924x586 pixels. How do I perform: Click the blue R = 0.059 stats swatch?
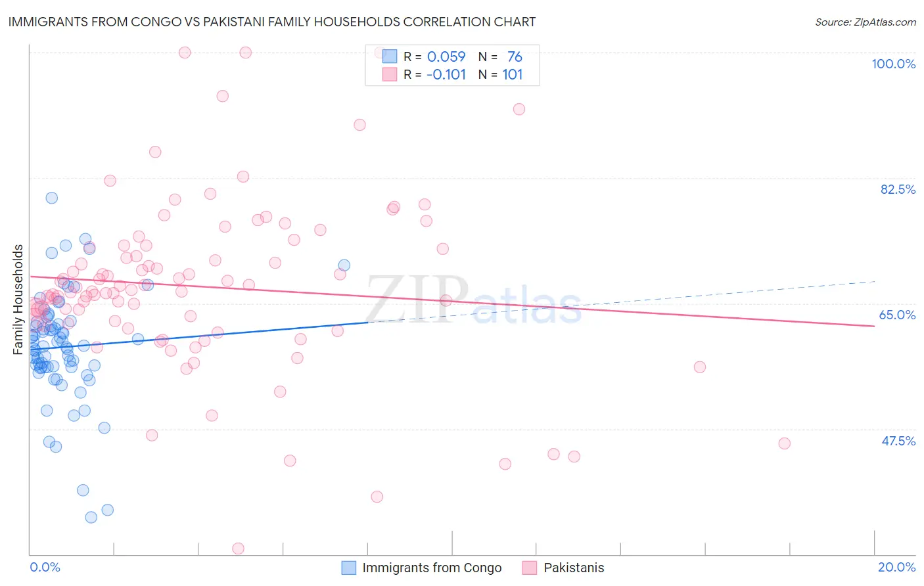click(390, 56)
